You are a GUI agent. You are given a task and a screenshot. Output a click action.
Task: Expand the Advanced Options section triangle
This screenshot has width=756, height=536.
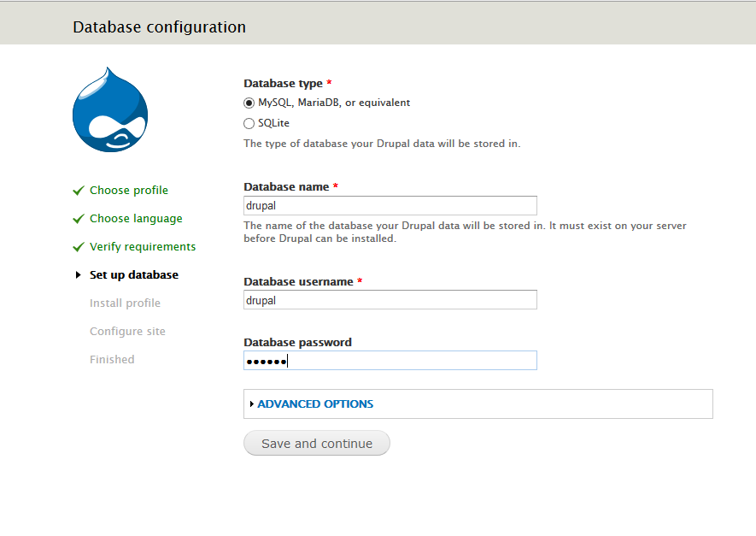tap(252, 403)
